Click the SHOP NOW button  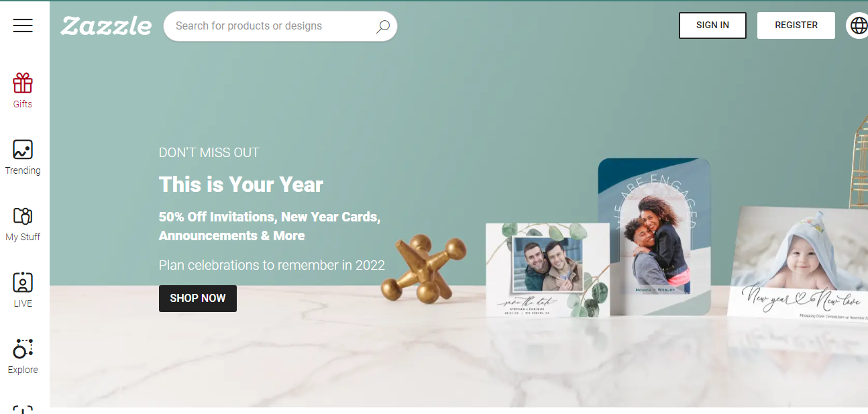pyautogui.click(x=198, y=299)
